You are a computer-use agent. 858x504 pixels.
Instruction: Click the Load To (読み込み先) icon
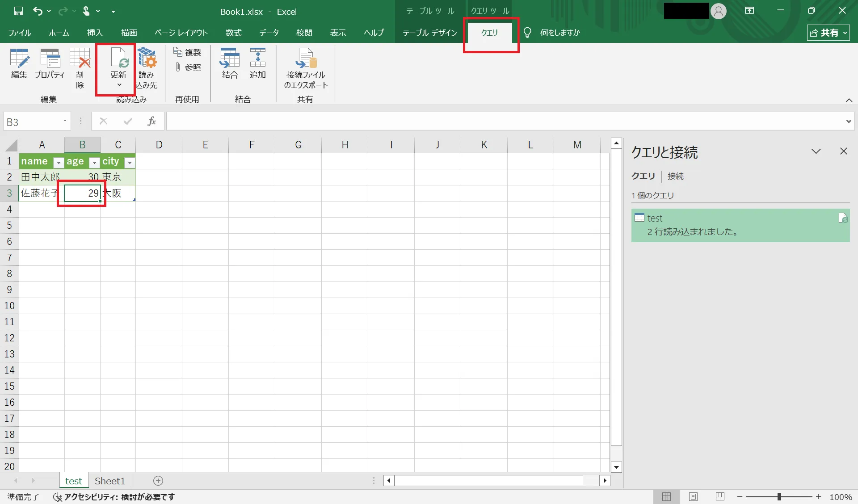tap(147, 59)
